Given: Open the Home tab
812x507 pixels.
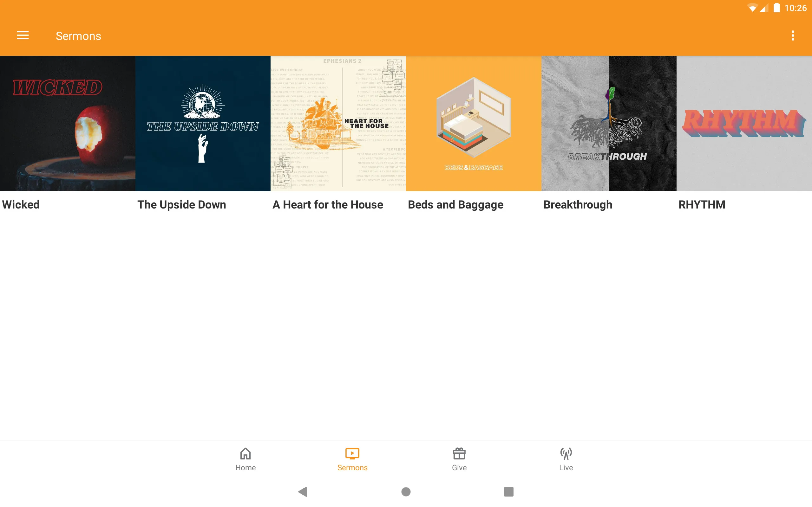Looking at the screenshot, I should point(246,459).
